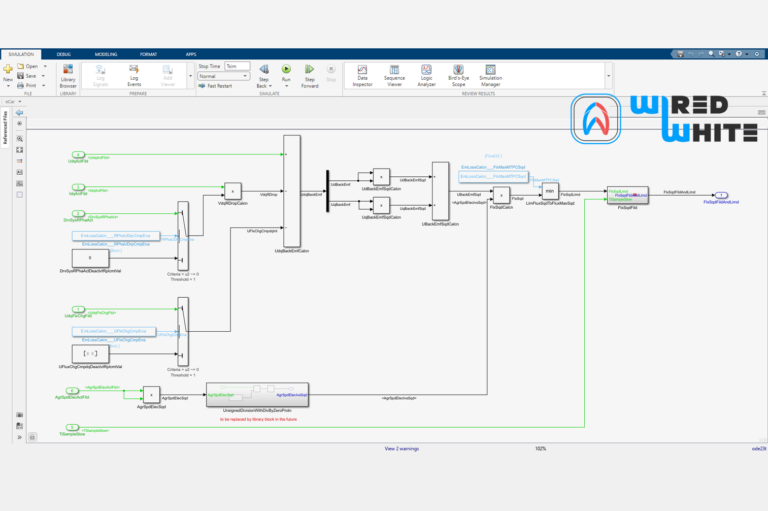Select the AgrSpdElecSqd product block
Viewport: 768px width, 511px height.
click(151, 395)
